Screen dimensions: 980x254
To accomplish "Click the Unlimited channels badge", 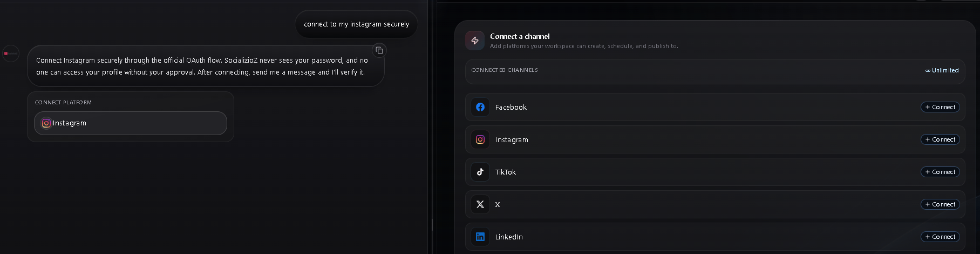I will (x=942, y=70).
